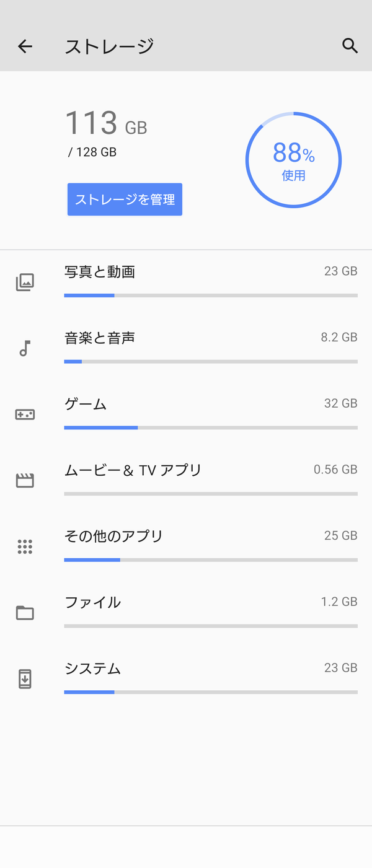Screen dimensions: 372x868
Task: Tap the movie clapperboard icon
Action: pos(25,480)
